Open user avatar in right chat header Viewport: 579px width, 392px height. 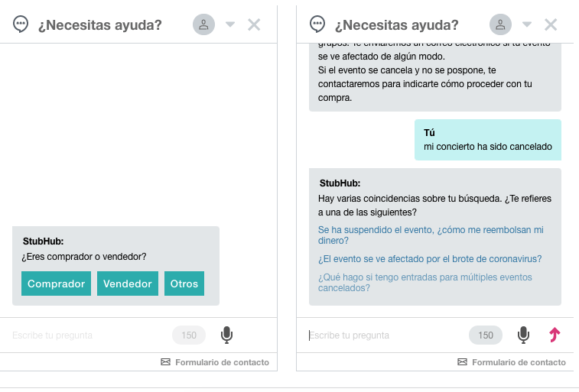pos(500,24)
